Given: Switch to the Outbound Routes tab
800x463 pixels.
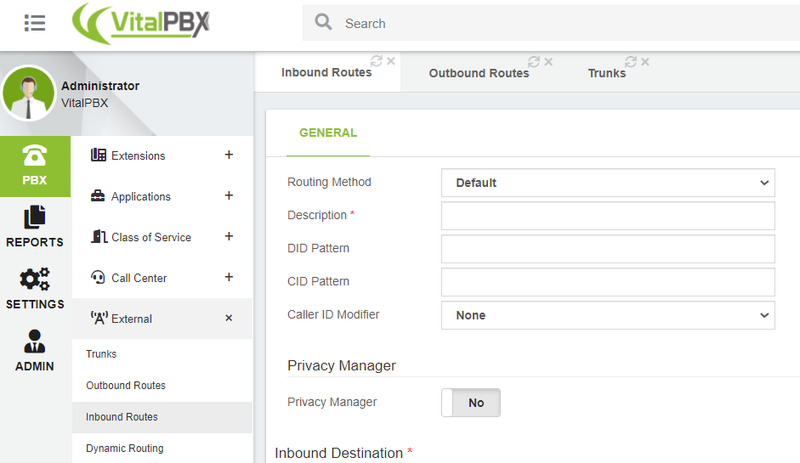Looking at the screenshot, I should (x=479, y=73).
